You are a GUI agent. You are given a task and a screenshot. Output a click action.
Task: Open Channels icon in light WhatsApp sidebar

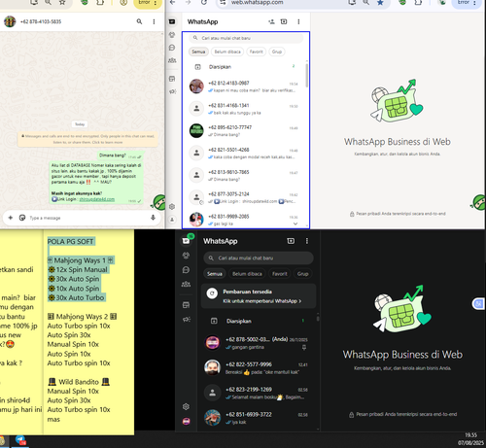(172, 48)
